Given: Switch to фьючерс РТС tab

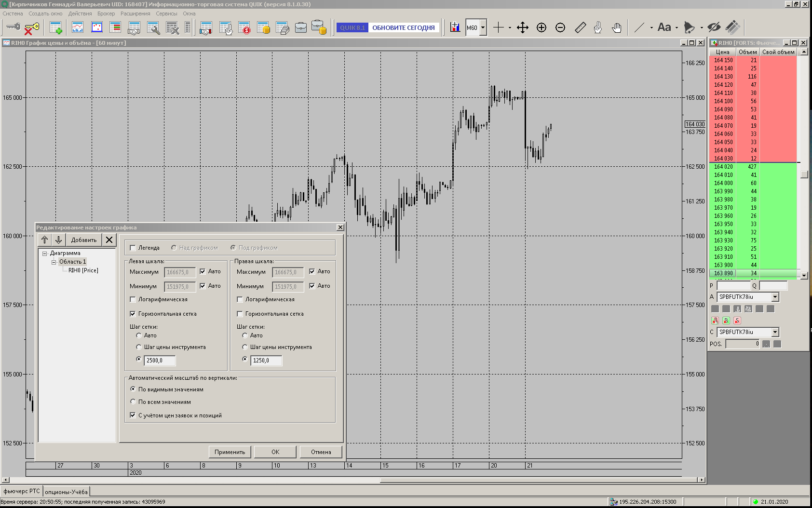Looking at the screenshot, I should click(22, 491).
